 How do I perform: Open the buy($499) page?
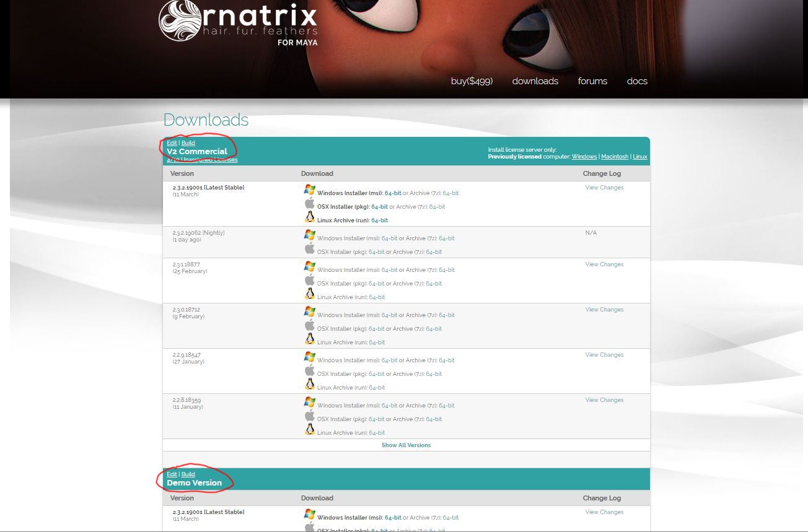click(x=472, y=81)
